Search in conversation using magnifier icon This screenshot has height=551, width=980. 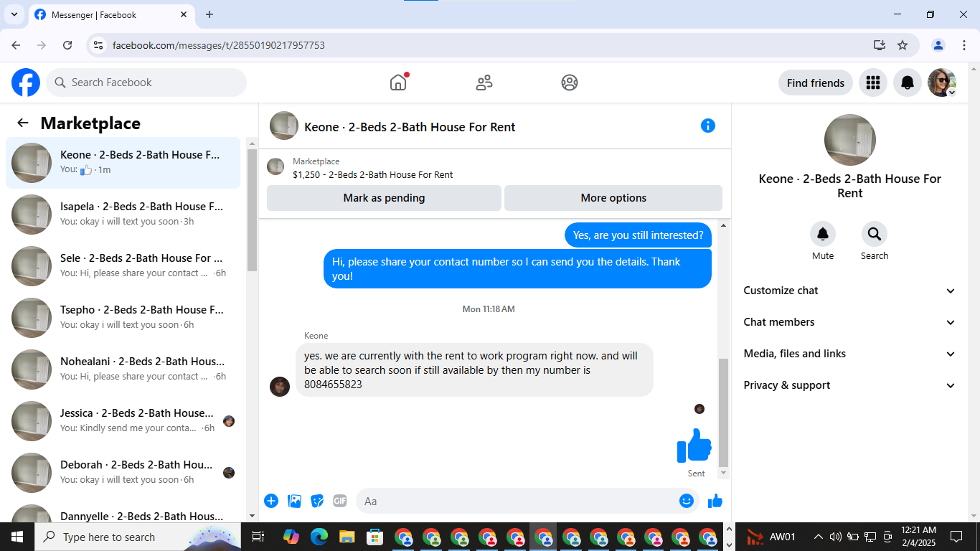(x=875, y=234)
